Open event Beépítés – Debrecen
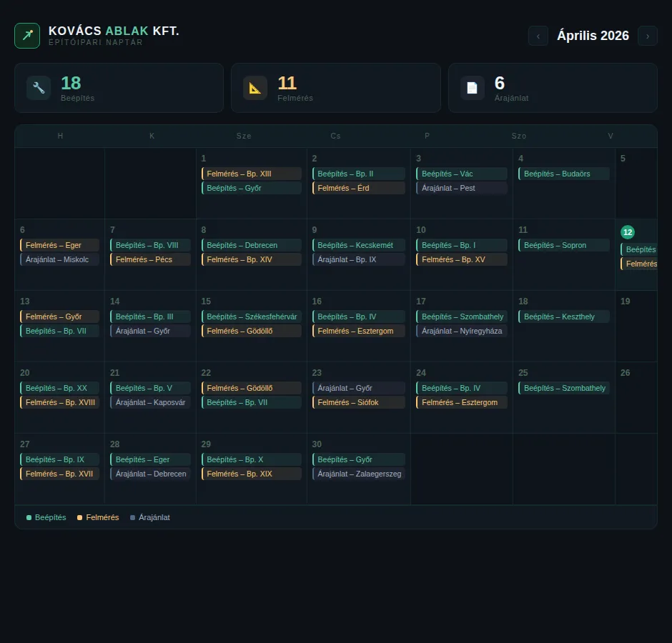The height and width of the screenshot is (643, 672). (x=252, y=246)
